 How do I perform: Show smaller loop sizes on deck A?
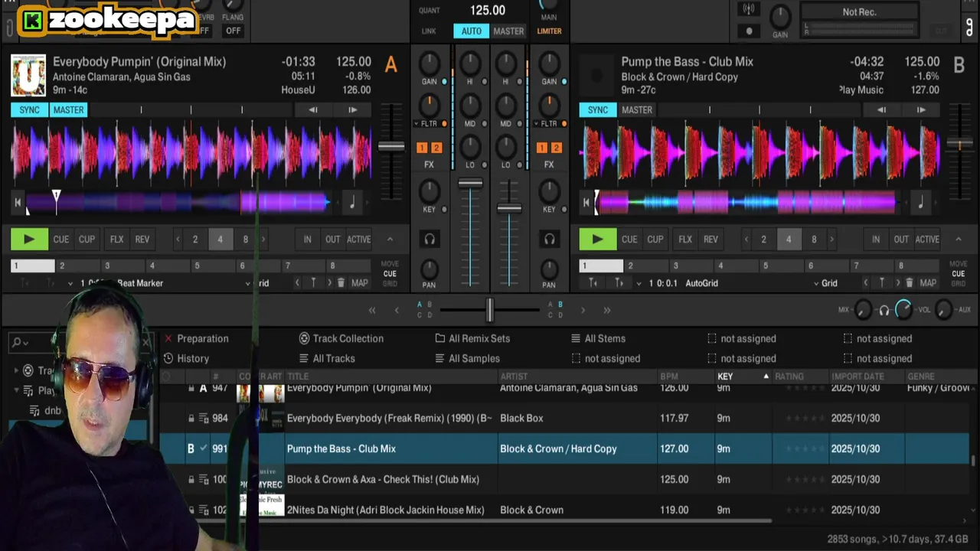[178, 240]
